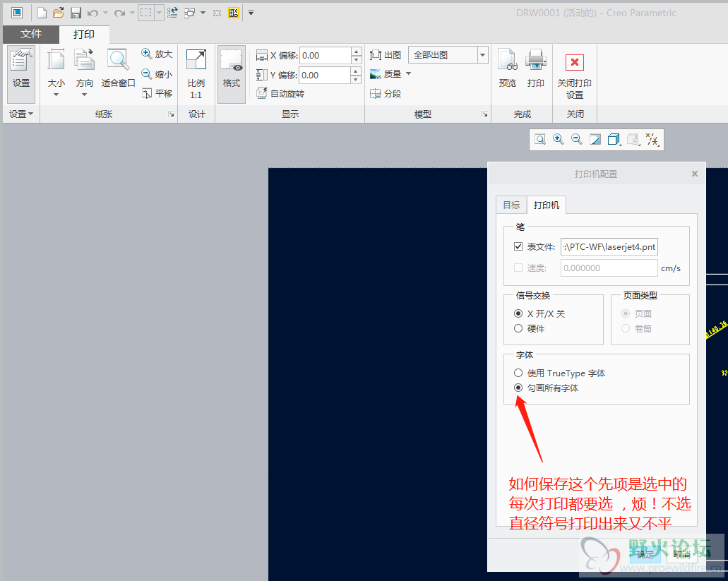Click the yellow highlighted toolbar icon
The height and width of the screenshot is (581, 728).
pyautogui.click(x=234, y=13)
